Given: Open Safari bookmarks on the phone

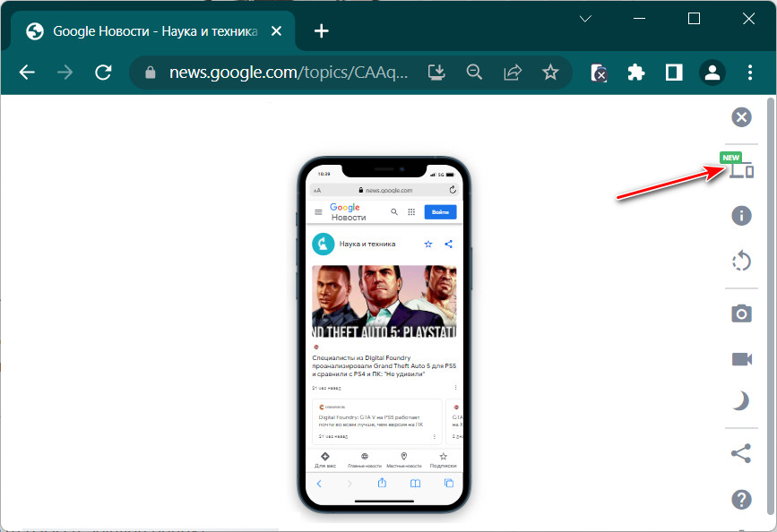Looking at the screenshot, I should [x=415, y=484].
